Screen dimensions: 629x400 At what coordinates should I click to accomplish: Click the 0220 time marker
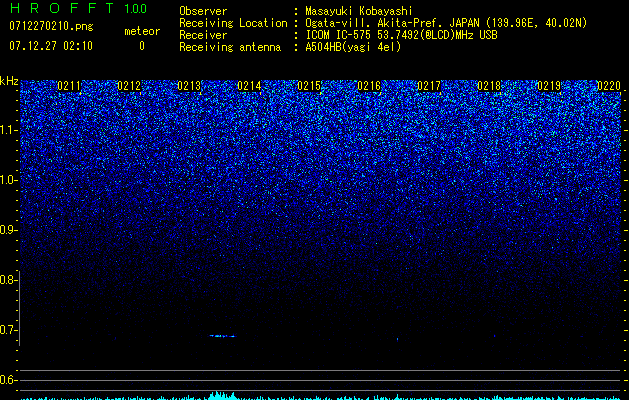(609, 86)
